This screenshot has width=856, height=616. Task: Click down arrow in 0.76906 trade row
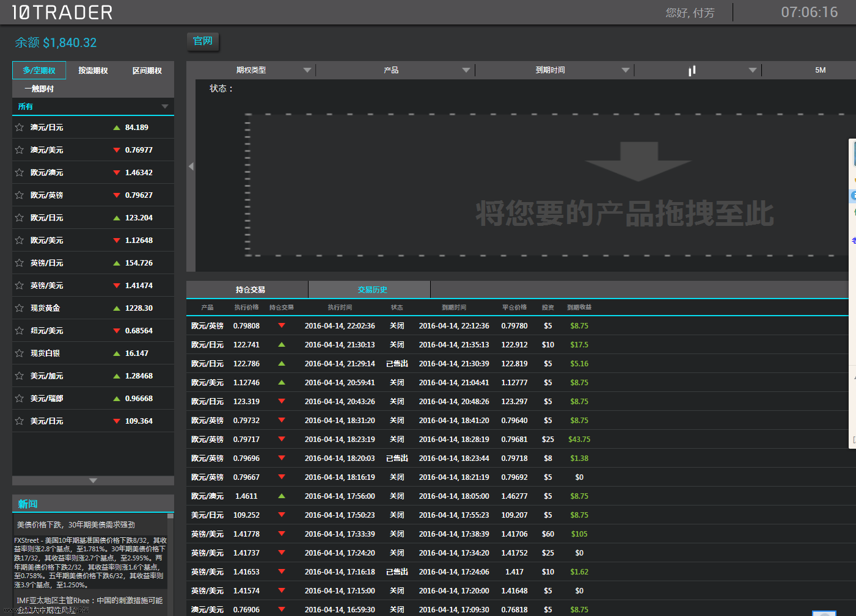coord(282,610)
